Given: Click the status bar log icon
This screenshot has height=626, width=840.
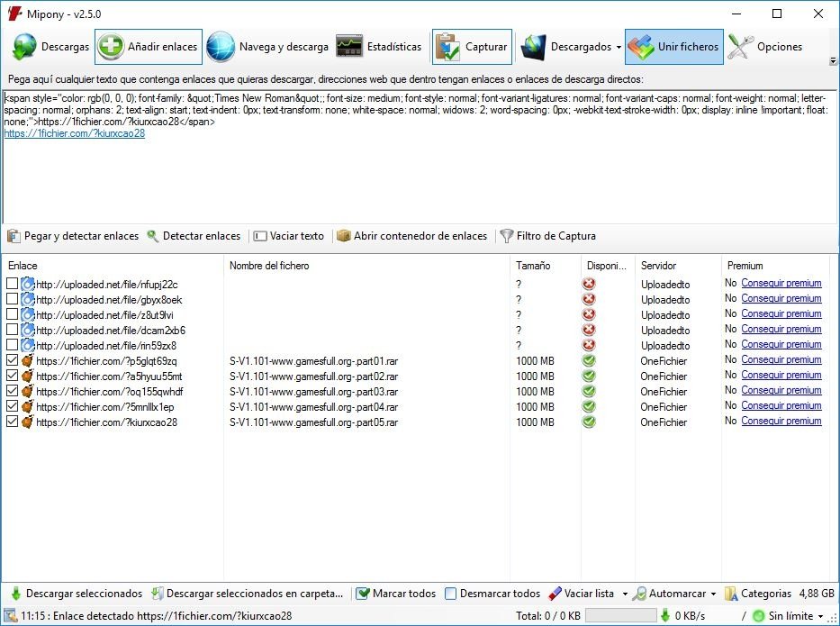Looking at the screenshot, I should click(10, 616).
